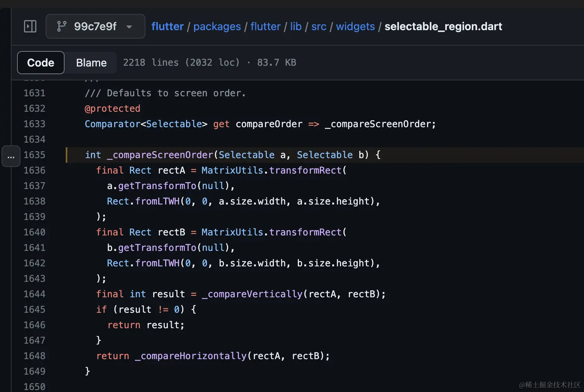This screenshot has height=392, width=584.
Task: Click the _compareScreenOrder function name on line 1635
Action: pyautogui.click(x=160, y=155)
